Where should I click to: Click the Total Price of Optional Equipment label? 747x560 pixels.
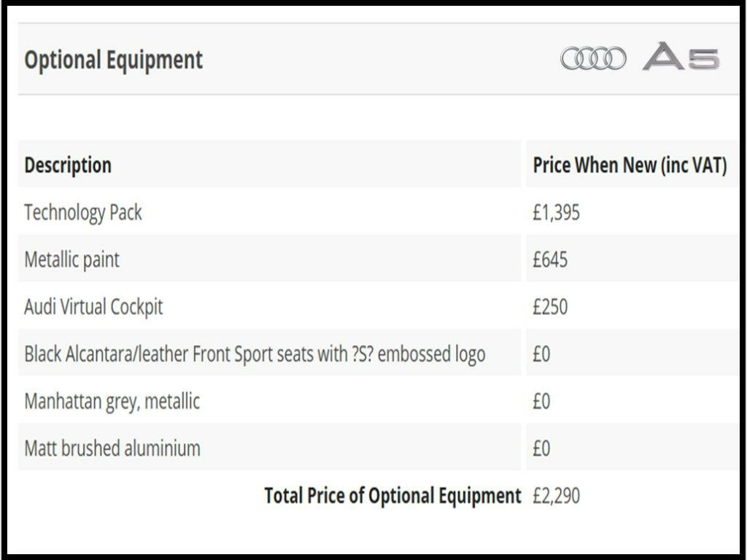tap(392, 496)
